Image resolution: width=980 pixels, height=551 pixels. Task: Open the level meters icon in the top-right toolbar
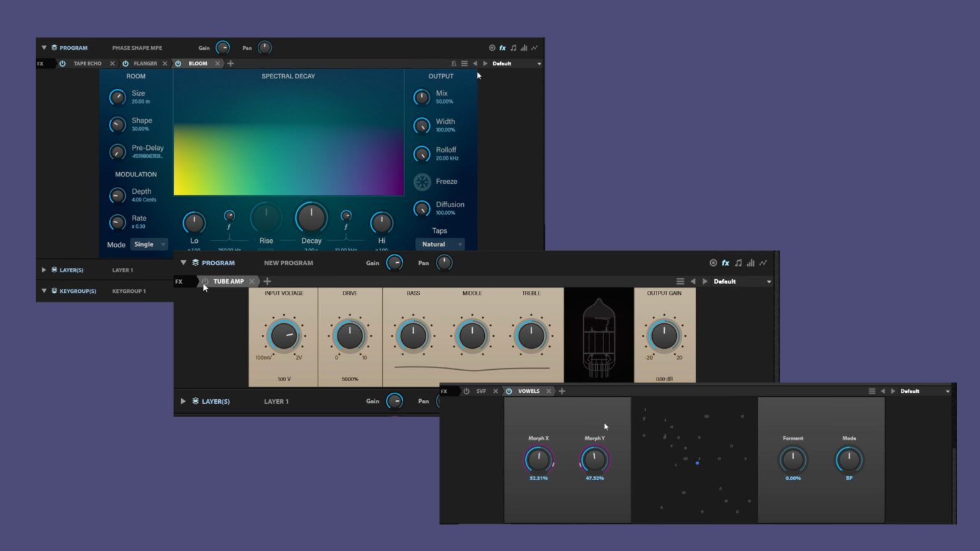point(524,47)
